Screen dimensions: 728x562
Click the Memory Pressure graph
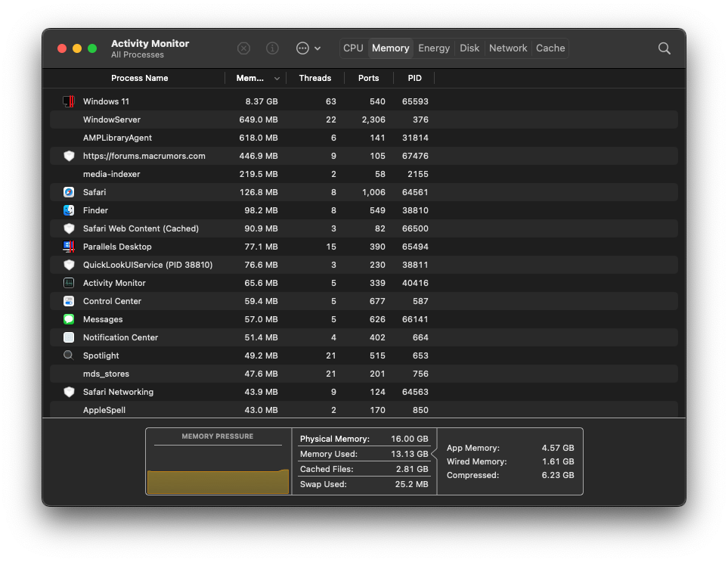(x=218, y=470)
